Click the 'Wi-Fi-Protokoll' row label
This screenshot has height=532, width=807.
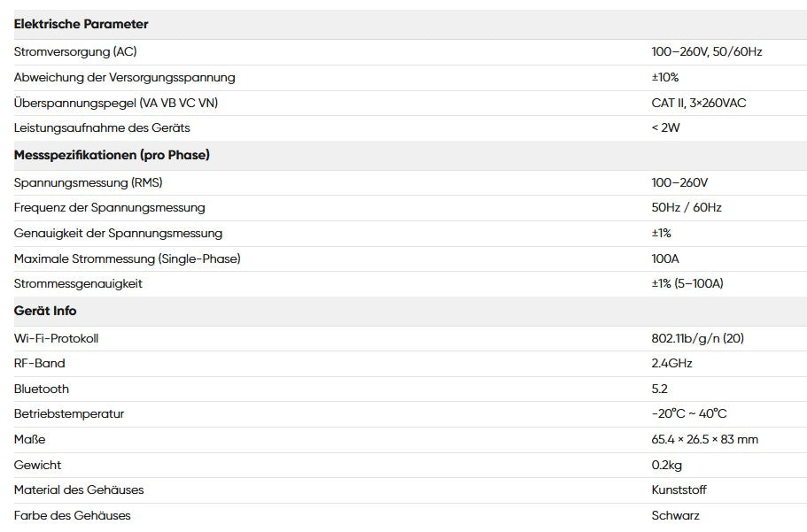[56, 339]
